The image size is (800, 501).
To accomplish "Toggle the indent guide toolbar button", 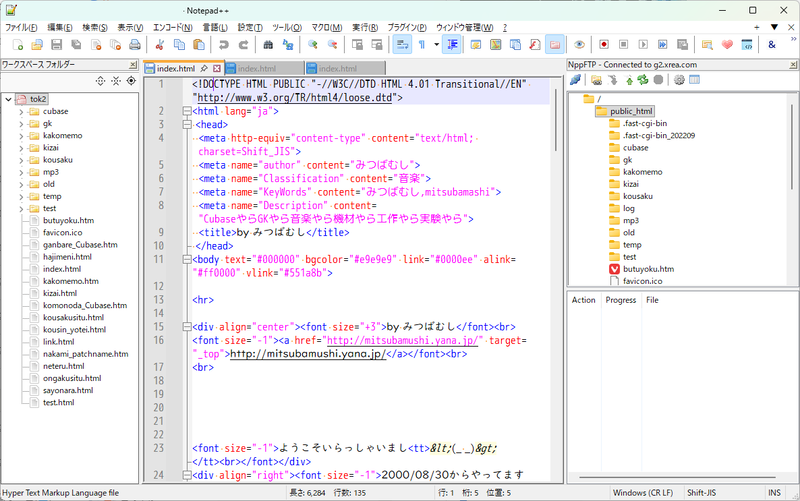I will (x=452, y=45).
